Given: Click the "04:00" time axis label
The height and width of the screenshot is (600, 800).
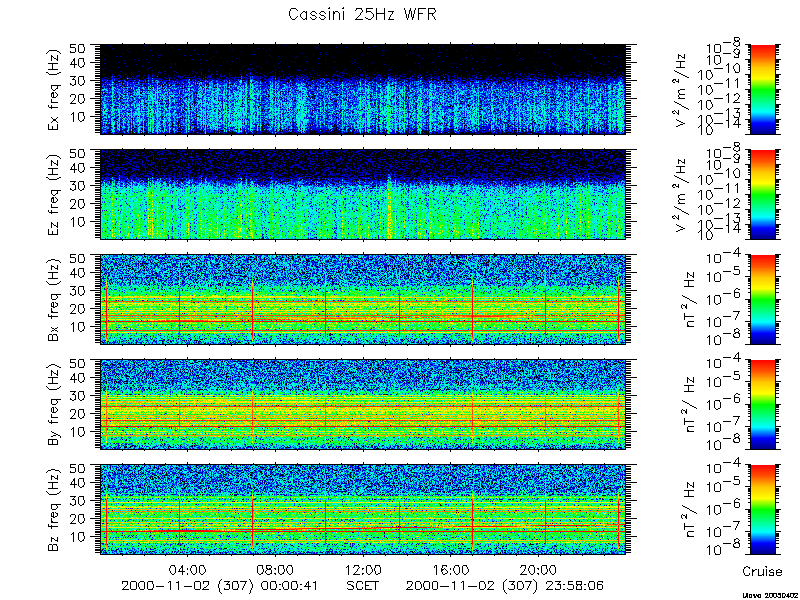Looking at the screenshot, I should (188, 569).
